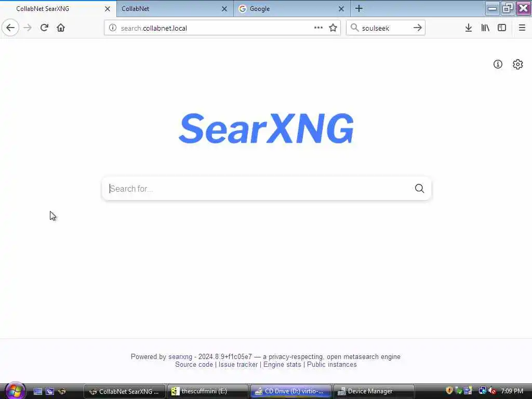Viewport: 532px width, 399px height.
Task: Reload the current page
Action: [x=44, y=28]
